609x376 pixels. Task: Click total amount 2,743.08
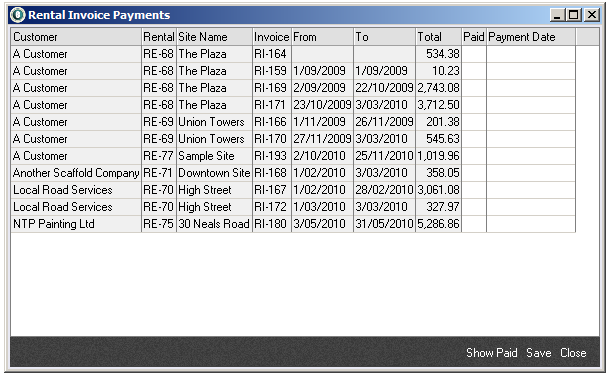pyautogui.click(x=438, y=88)
